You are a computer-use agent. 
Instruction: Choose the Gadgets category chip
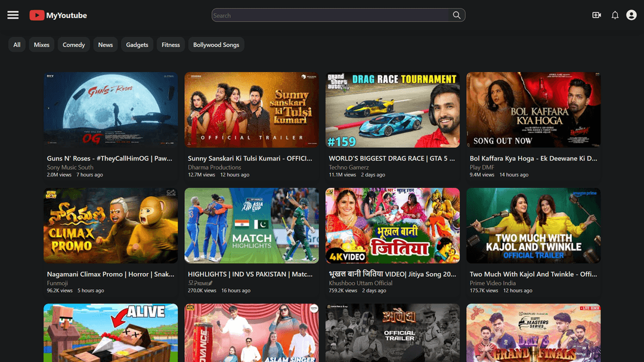click(x=137, y=45)
